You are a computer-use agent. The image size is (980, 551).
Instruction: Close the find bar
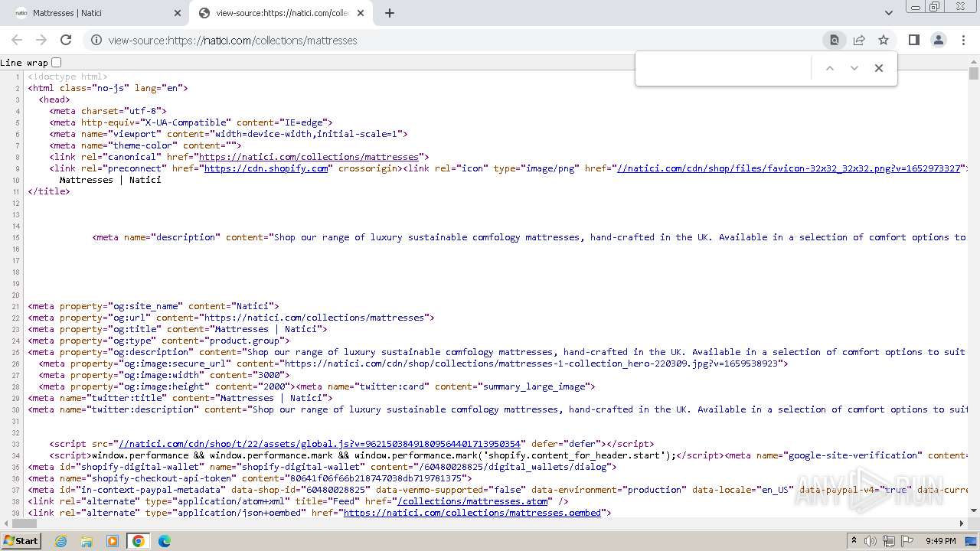coord(879,68)
